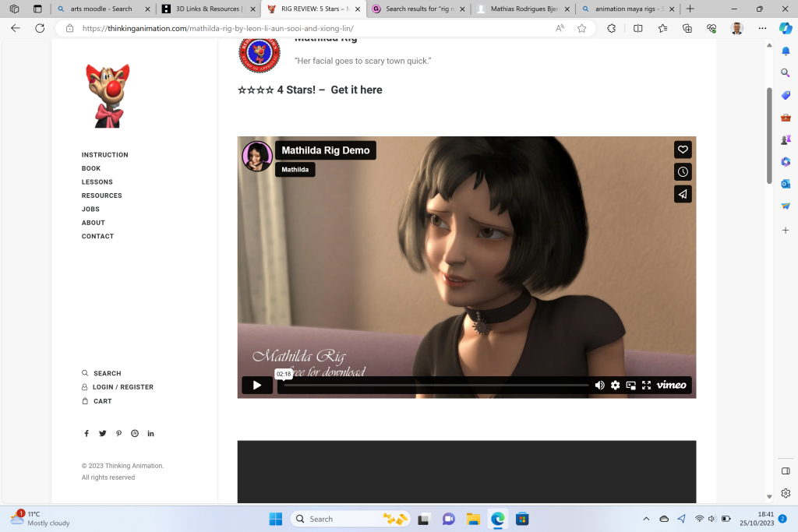Click the Thinking Animation clown logo
Image resolution: width=798 pixels, height=532 pixels.
point(108,96)
